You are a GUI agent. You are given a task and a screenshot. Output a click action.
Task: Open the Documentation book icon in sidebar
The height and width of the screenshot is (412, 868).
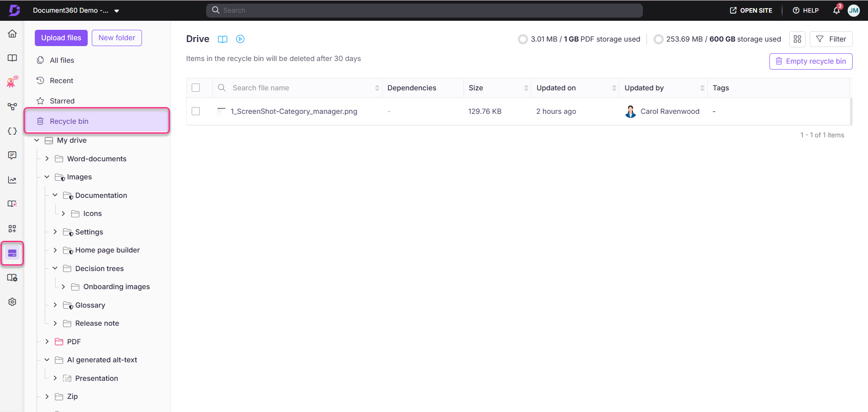coord(12,58)
